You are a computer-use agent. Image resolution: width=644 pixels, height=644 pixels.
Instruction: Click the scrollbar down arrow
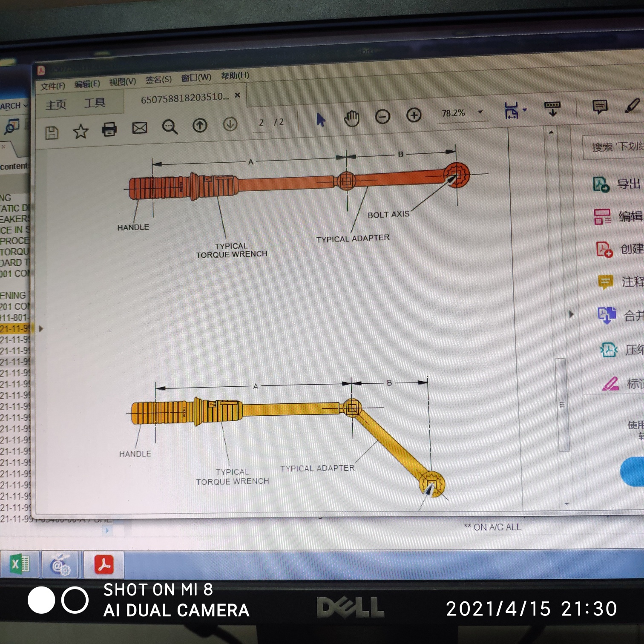tap(566, 504)
